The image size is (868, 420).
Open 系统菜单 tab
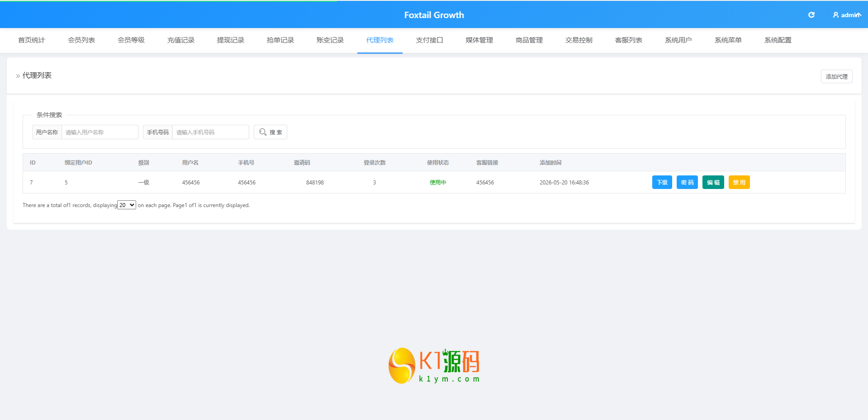click(x=728, y=40)
